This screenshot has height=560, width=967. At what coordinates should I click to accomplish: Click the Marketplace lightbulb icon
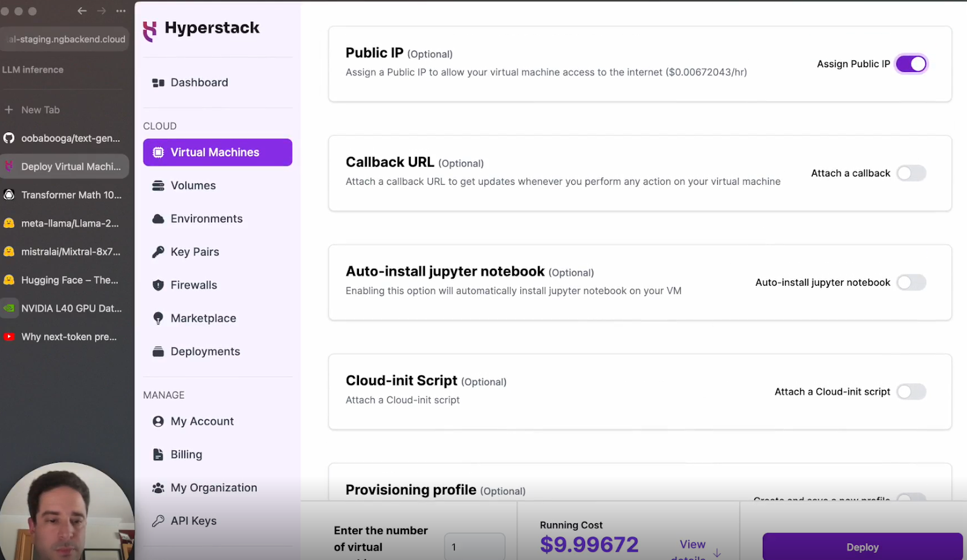point(158,318)
